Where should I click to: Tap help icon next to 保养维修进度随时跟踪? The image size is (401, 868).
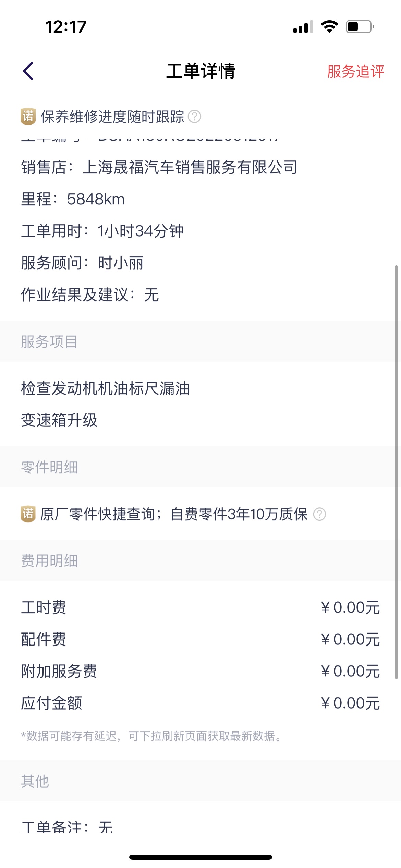pyautogui.click(x=194, y=117)
